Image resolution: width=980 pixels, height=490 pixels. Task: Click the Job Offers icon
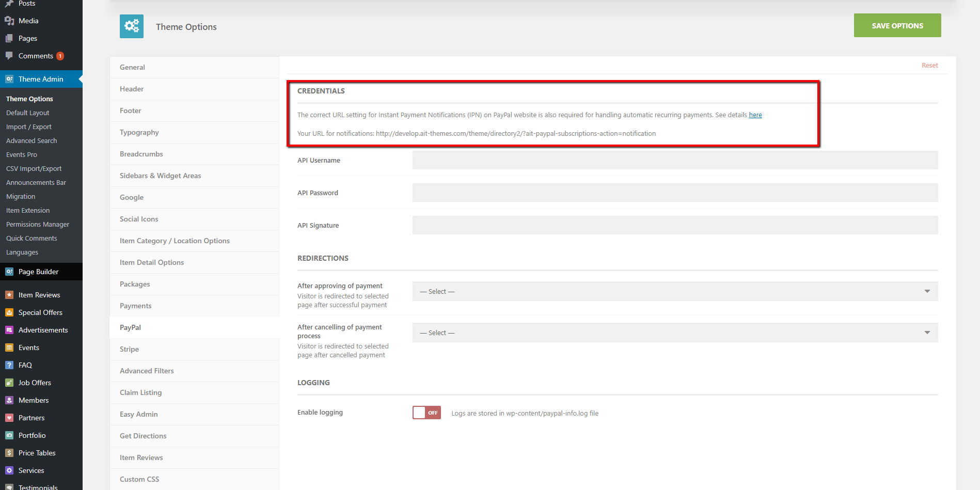pyautogui.click(x=9, y=383)
